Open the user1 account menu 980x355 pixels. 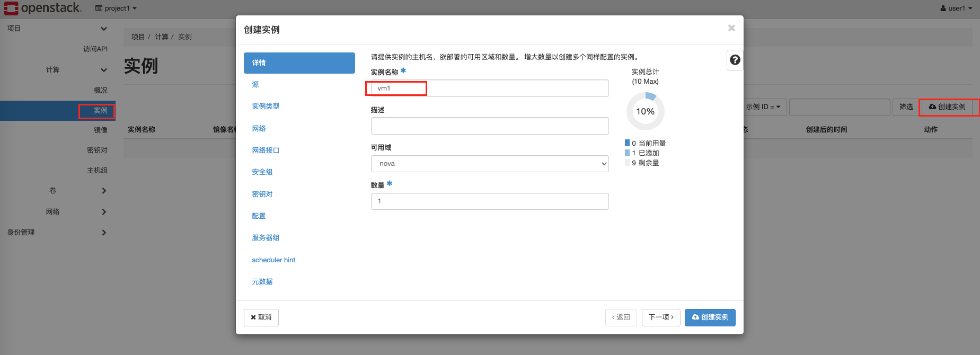[956, 8]
